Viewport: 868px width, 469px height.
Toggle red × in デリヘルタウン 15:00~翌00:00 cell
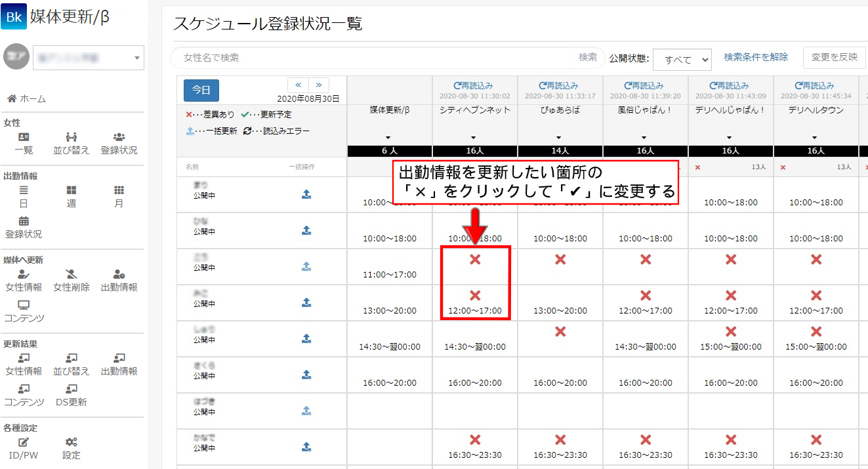[816, 331]
